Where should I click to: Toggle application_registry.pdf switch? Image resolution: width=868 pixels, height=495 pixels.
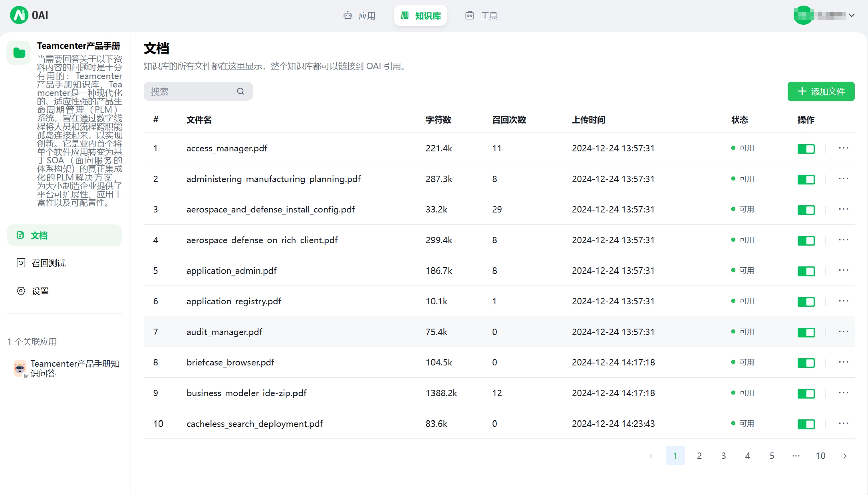[806, 302]
